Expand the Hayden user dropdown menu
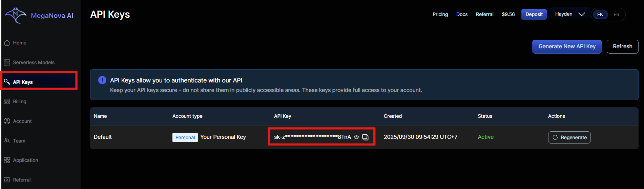Viewport: 644px width, 189px height. pyautogui.click(x=570, y=14)
